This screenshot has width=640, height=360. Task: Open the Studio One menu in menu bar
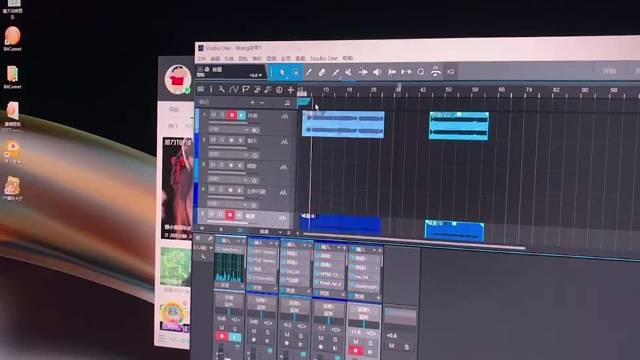coord(324,58)
